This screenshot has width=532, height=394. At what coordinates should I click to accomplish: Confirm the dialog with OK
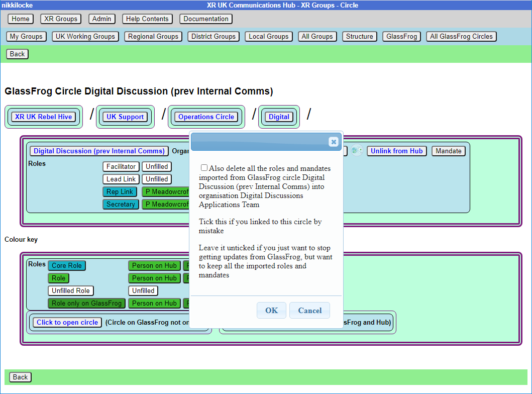[x=271, y=311]
